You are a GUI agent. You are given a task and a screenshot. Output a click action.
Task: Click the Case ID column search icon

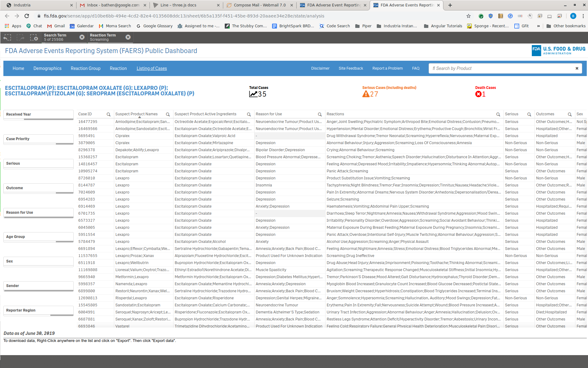[x=108, y=114]
